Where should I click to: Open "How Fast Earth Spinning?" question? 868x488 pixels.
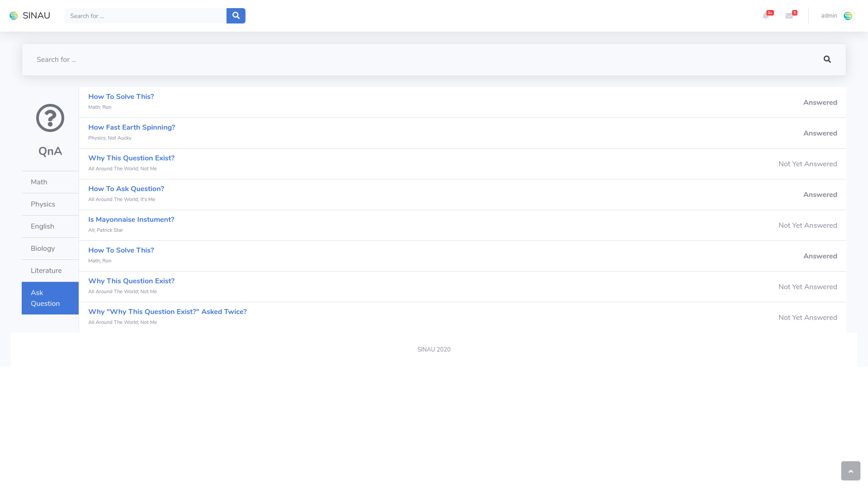pos(132,127)
